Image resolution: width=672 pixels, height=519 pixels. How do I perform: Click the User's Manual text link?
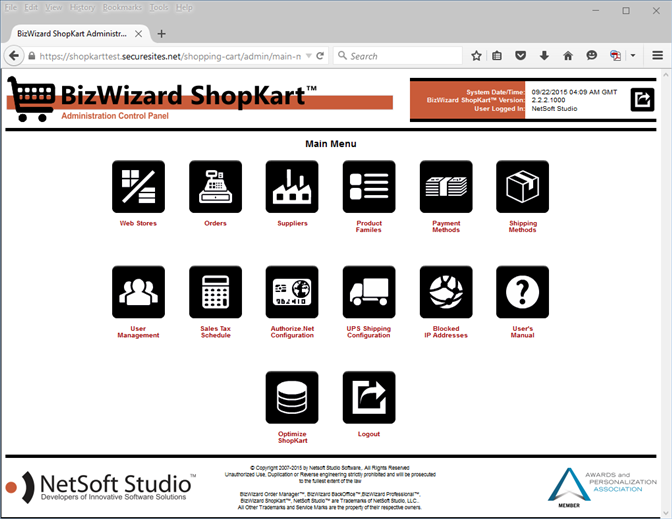click(x=522, y=332)
